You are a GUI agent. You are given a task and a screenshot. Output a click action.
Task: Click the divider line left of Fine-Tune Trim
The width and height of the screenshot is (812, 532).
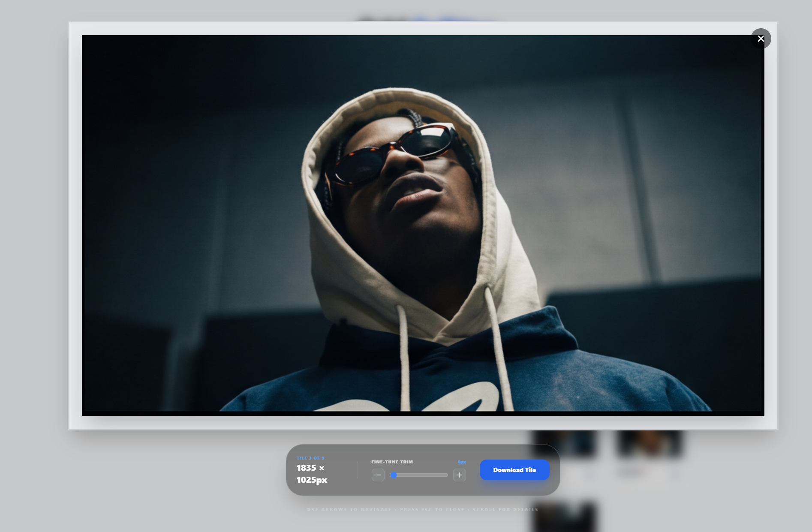point(358,470)
